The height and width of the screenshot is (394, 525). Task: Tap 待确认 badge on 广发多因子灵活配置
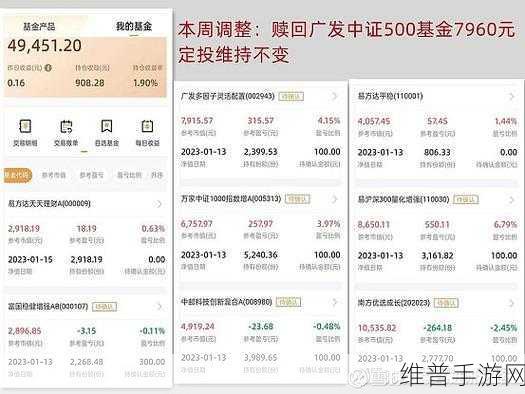pyautogui.click(x=291, y=97)
